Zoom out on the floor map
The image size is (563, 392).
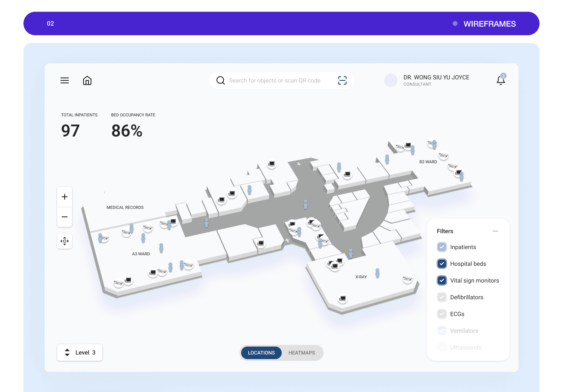65,217
